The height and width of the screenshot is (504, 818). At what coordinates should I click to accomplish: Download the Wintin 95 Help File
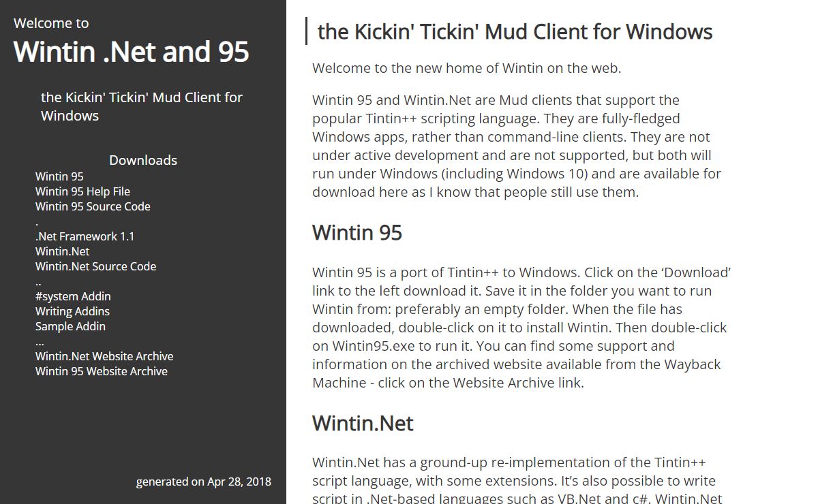point(82,191)
